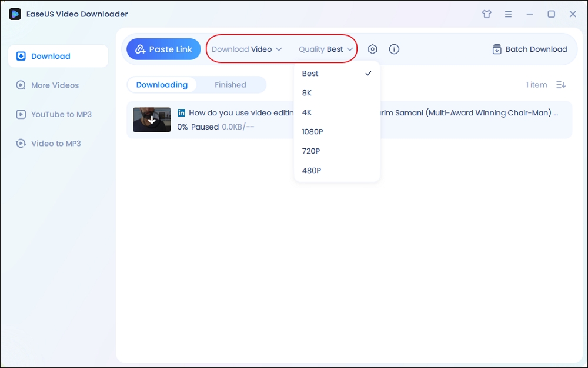Select the 4K quality option
588x368 pixels.
click(337, 112)
